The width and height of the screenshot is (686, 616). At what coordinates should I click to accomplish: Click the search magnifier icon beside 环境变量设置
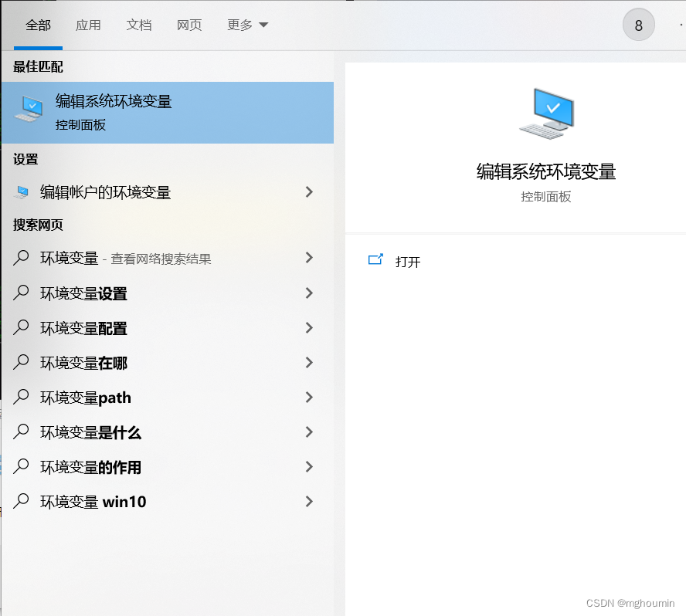pos(21,293)
